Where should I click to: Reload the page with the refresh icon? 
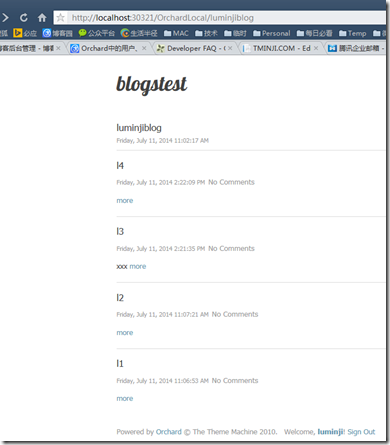[24, 17]
